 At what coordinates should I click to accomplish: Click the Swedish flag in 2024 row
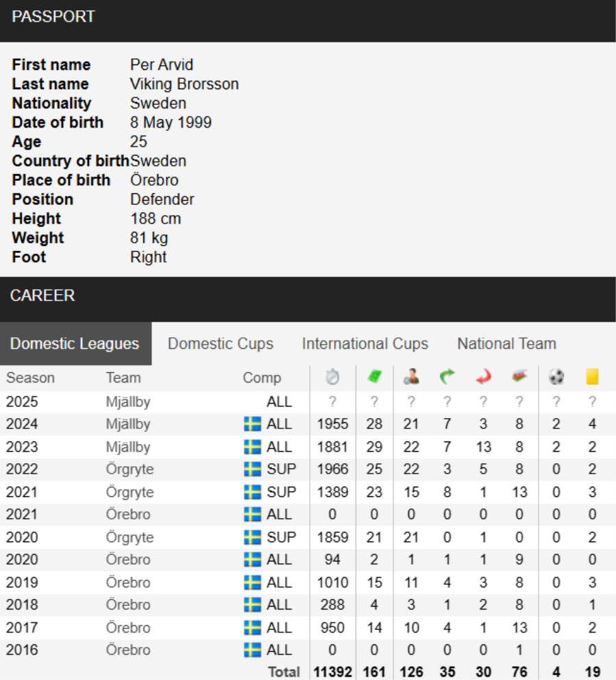point(252,424)
